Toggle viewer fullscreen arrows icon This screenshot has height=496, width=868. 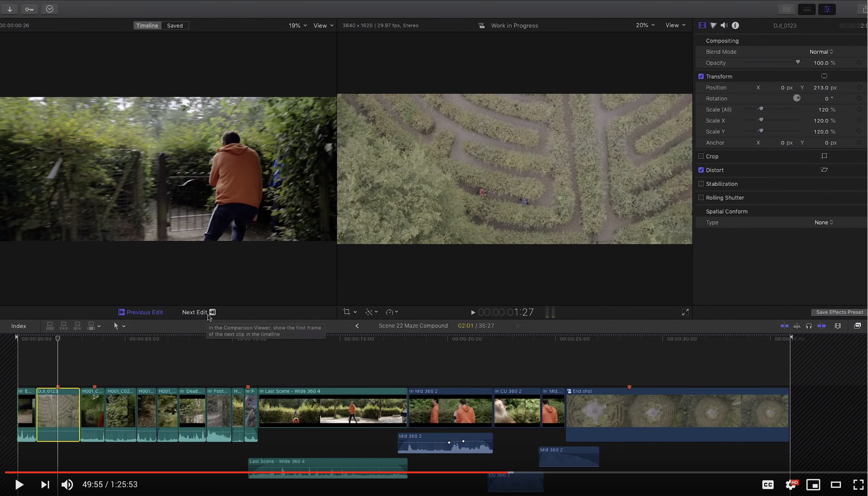click(x=685, y=312)
